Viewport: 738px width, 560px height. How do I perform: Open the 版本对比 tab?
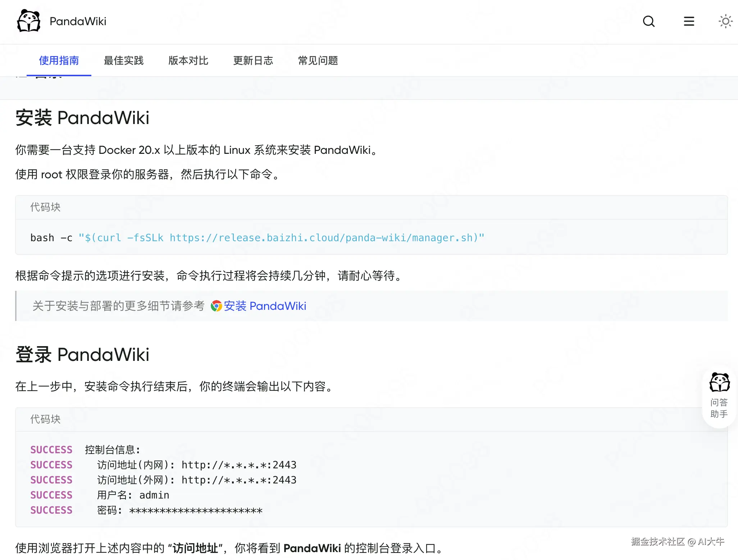(188, 60)
